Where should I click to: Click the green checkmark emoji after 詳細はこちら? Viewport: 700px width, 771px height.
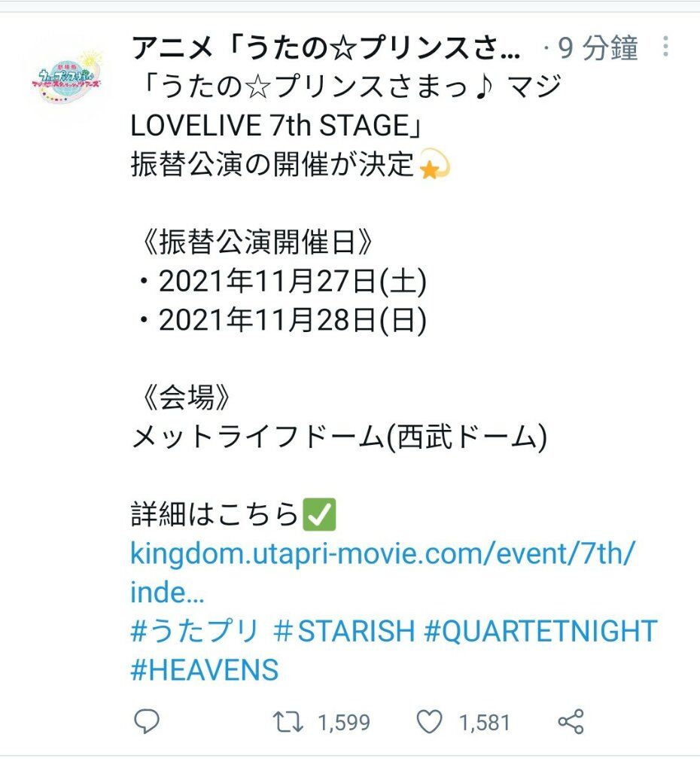click(x=320, y=514)
